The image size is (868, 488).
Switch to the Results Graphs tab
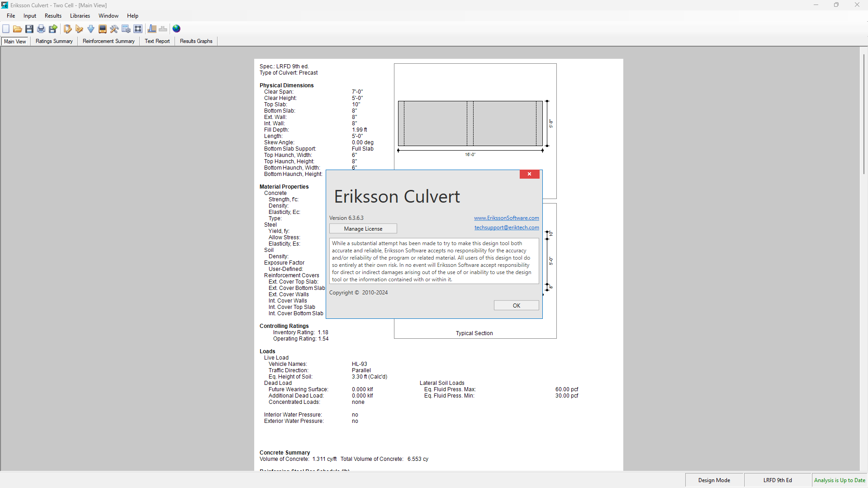coord(196,41)
